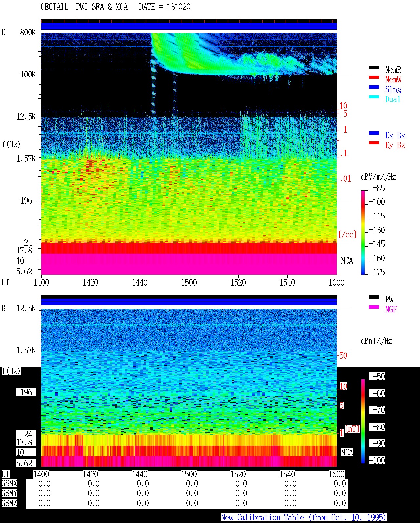The image size is (420, 523).
Task: Select the MGF legend label
Action: tap(391, 309)
